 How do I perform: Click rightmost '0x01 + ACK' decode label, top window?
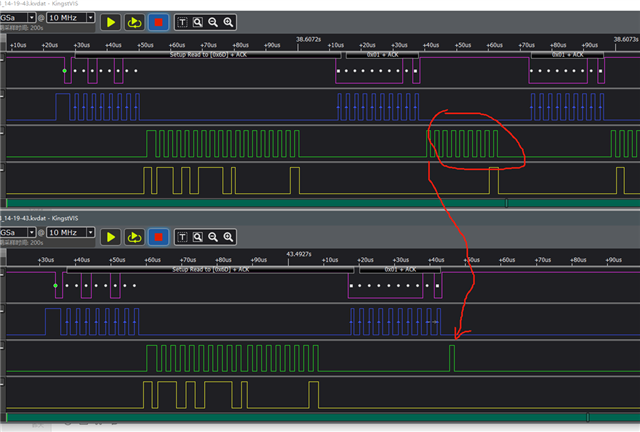(x=567, y=54)
